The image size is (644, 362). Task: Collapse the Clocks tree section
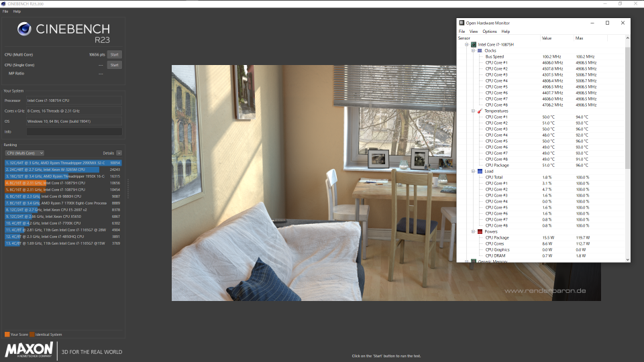click(473, 50)
